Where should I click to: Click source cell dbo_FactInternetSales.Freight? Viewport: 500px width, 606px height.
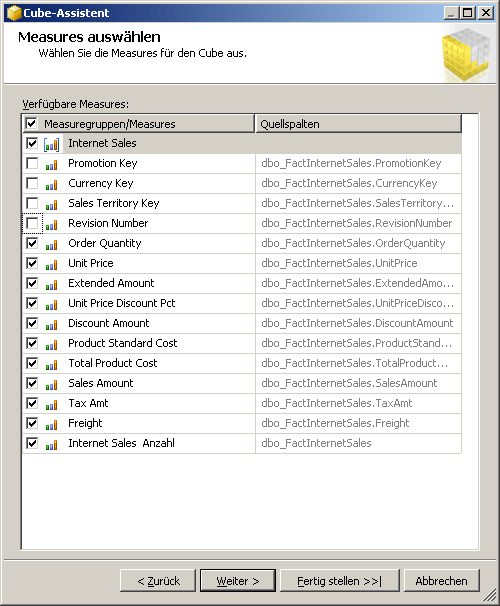click(358, 423)
